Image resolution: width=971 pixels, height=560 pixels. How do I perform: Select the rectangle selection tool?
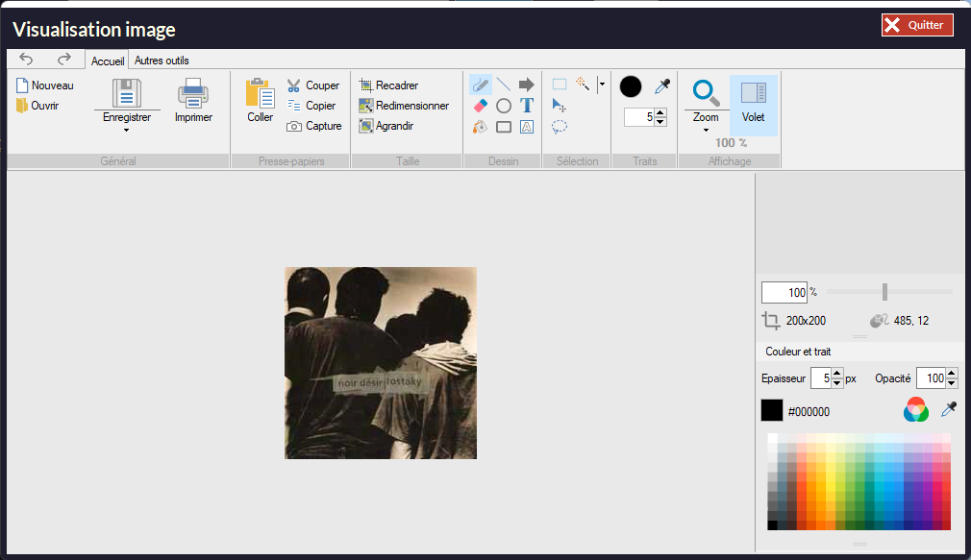tap(560, 85)
